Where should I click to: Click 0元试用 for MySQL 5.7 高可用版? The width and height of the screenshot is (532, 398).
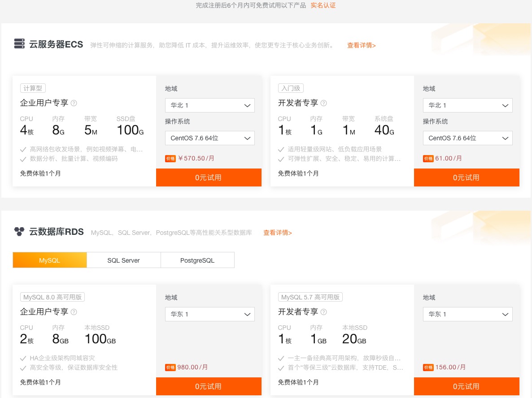pos(467,386)
